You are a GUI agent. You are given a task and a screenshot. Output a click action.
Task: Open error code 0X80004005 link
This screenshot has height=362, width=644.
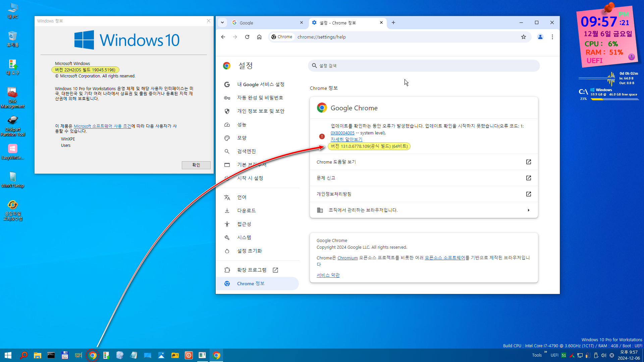pos(342,133)
